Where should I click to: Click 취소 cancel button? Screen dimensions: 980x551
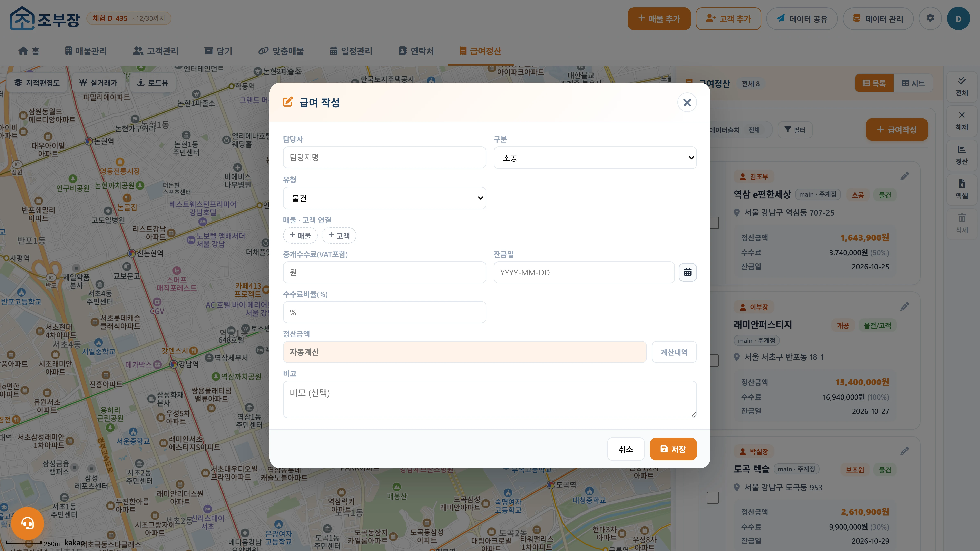[x=625, y=449]
